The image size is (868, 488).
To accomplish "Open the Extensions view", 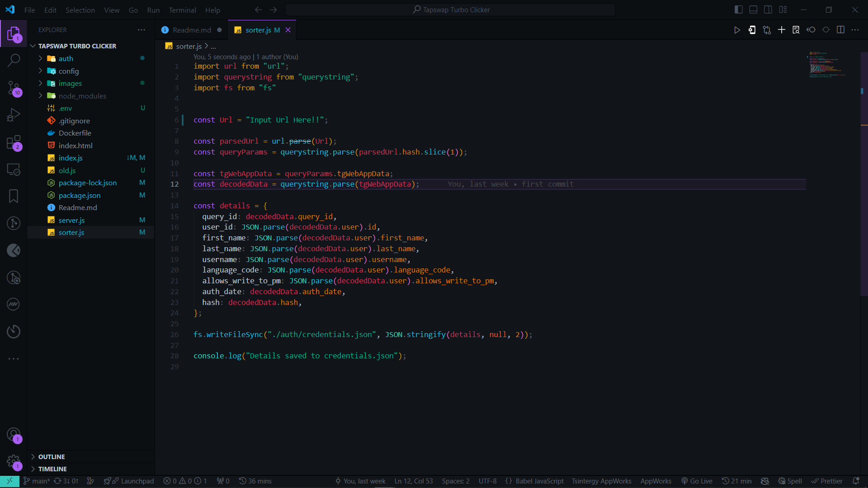I will click(x=14, y=142).
